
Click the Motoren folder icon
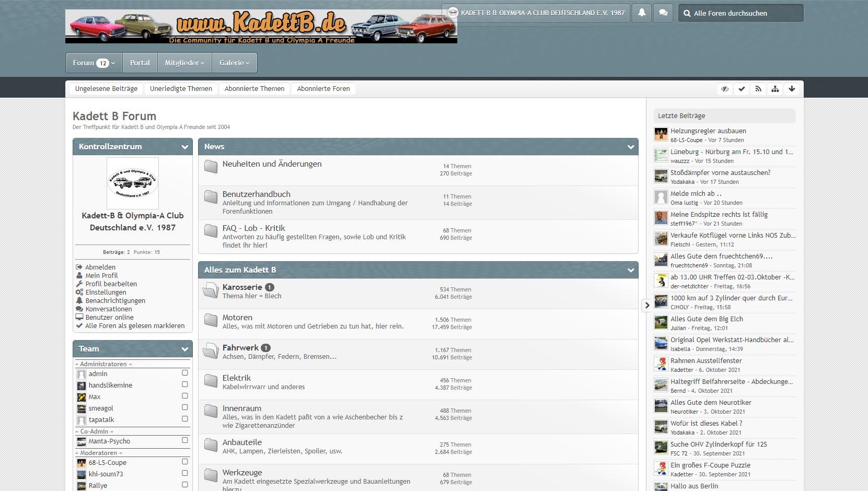(211, 320)
